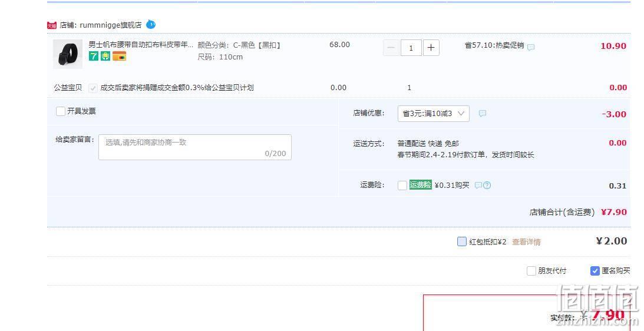Click the text 省57.10:热卖促销
This screenshot has height=331, width=644.
pyautogui.click(x=494, y=45)
